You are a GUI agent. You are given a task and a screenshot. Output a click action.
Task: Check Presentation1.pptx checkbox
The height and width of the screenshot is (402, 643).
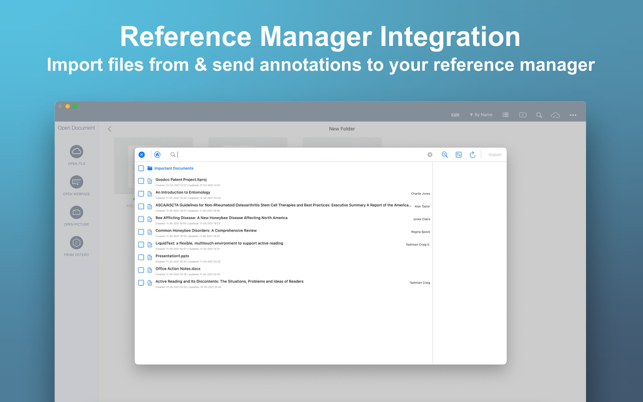(141, 257)
